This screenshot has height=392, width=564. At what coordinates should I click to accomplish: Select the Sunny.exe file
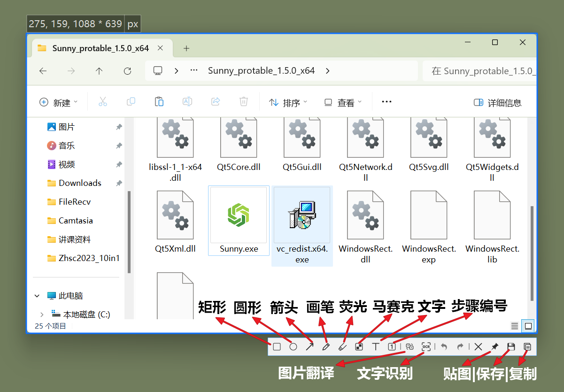[x=239, y=221]
